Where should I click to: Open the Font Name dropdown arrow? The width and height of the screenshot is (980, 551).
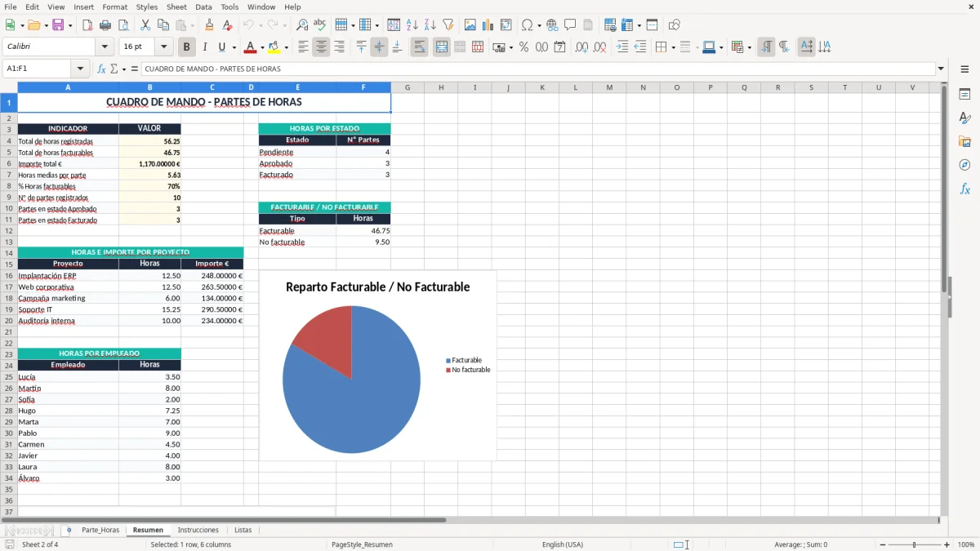105,47
